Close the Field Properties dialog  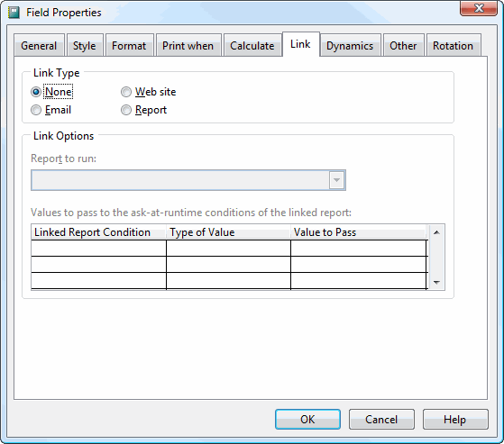[479, 8]
